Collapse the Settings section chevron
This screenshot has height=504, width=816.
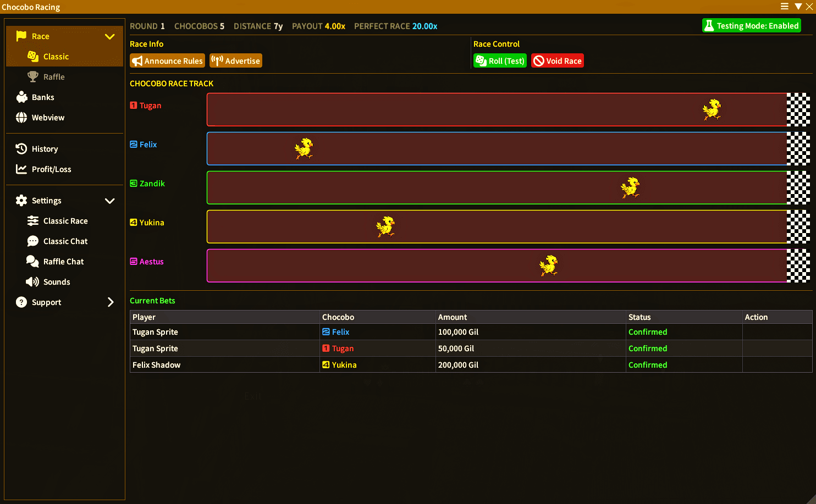110,201
